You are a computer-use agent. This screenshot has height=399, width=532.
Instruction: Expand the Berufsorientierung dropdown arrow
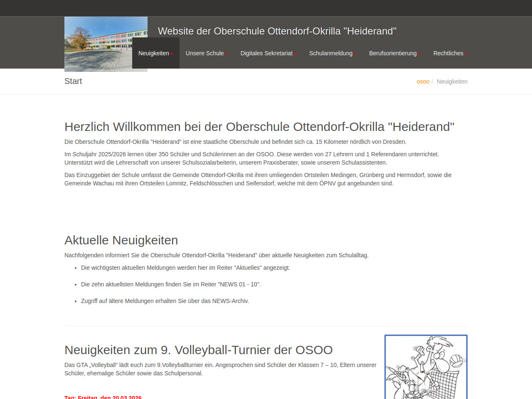(419, 54)
